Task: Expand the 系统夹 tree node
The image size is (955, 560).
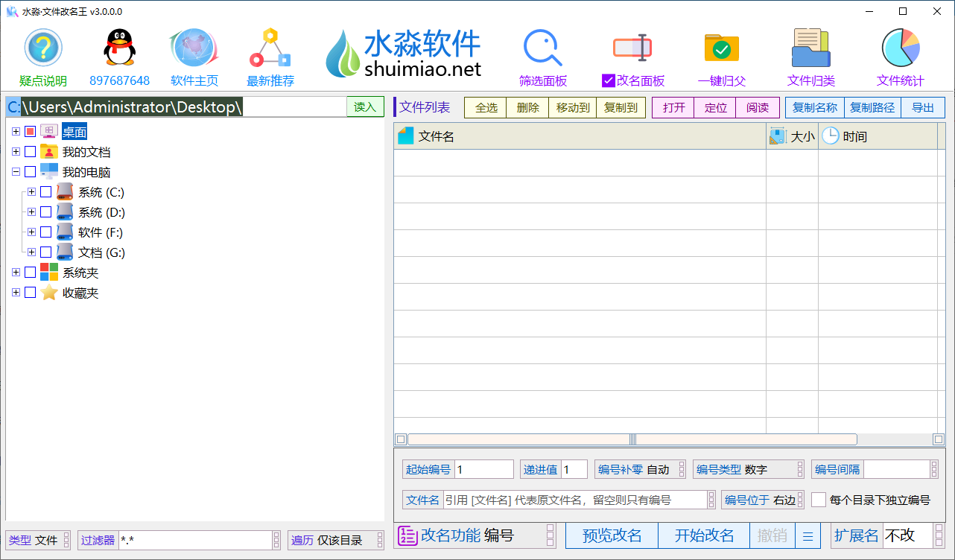Action: point(16,273)
